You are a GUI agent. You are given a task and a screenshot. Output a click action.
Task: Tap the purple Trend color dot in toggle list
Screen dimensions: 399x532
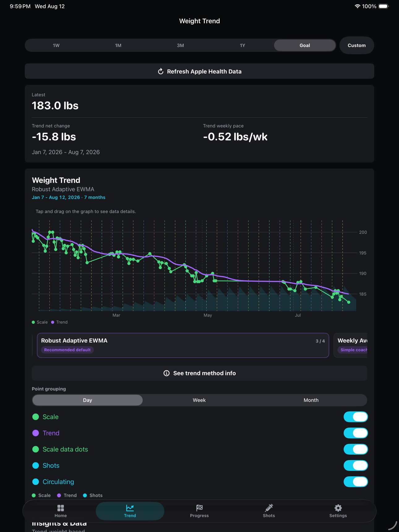pos(36,433)
